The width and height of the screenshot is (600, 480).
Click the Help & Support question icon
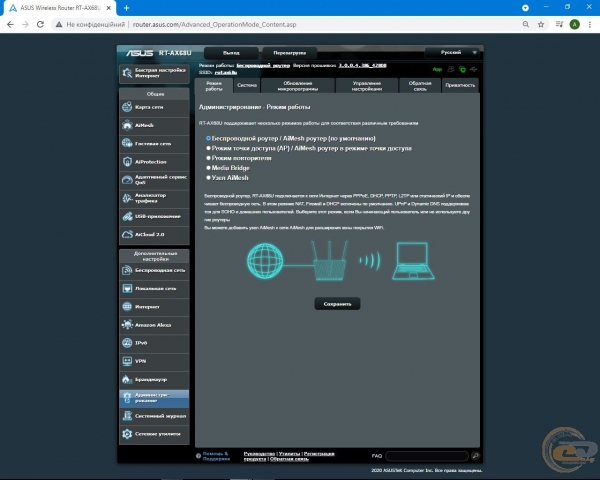[x=198, y=456]
